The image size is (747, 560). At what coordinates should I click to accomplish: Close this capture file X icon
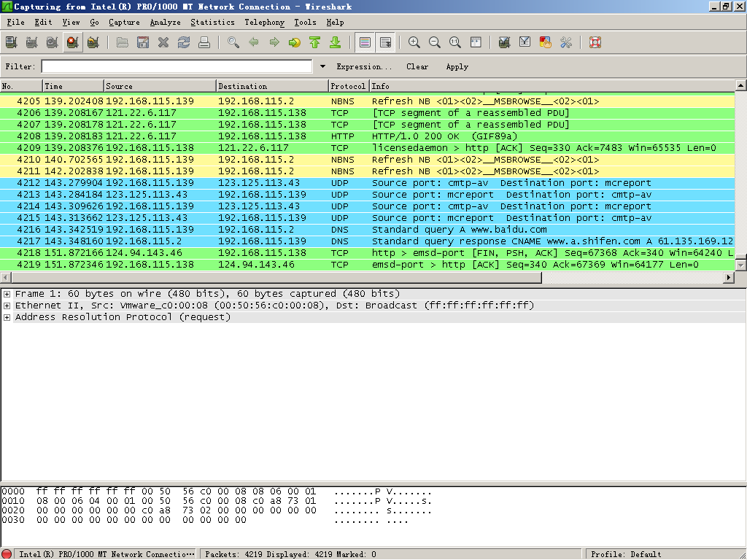(163, 42)
